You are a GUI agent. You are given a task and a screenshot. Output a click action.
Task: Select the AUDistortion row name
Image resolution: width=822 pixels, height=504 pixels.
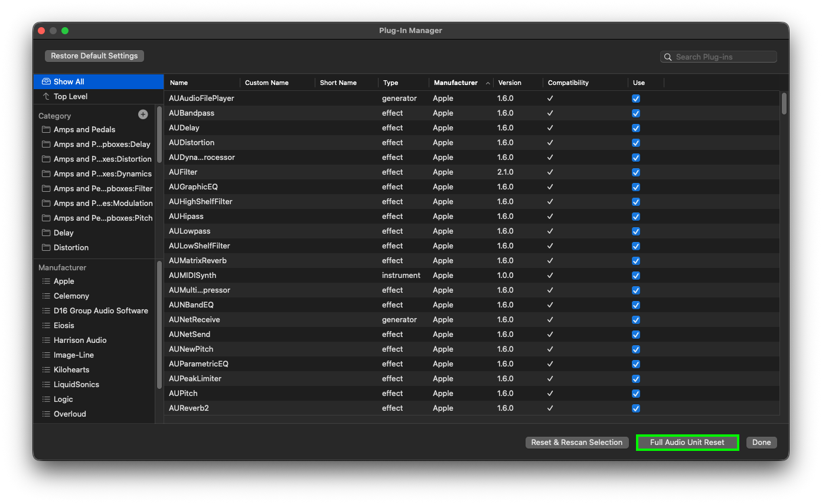click(x=191, y=142)
